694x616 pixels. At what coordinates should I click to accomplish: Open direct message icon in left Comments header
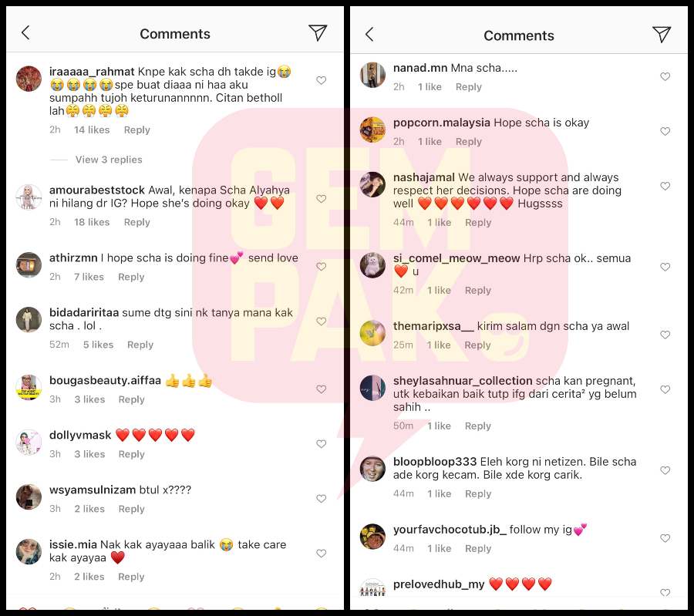coord(318,32)
